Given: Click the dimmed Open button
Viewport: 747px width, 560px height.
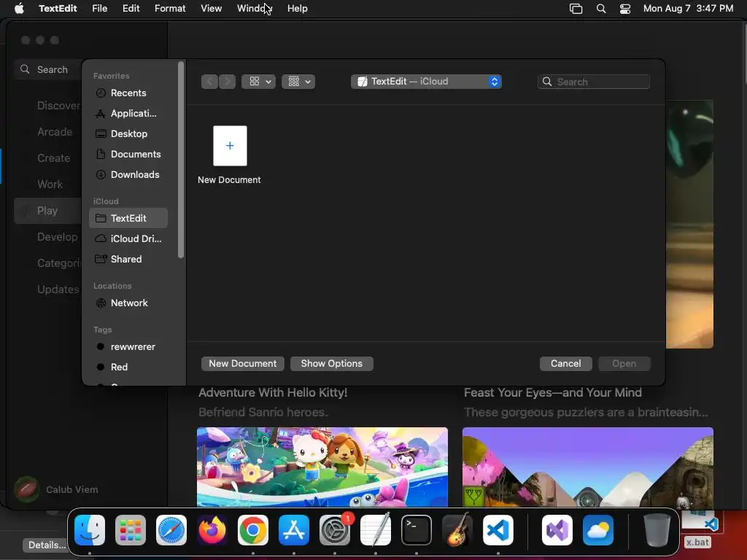Looking at the screenshot, I should tap(624, 364).
